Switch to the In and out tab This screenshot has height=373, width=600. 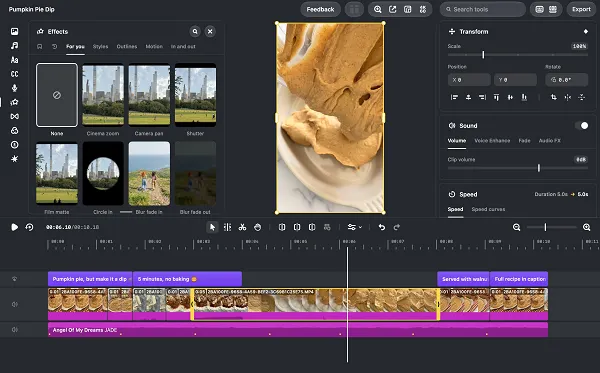click(183, 46)
